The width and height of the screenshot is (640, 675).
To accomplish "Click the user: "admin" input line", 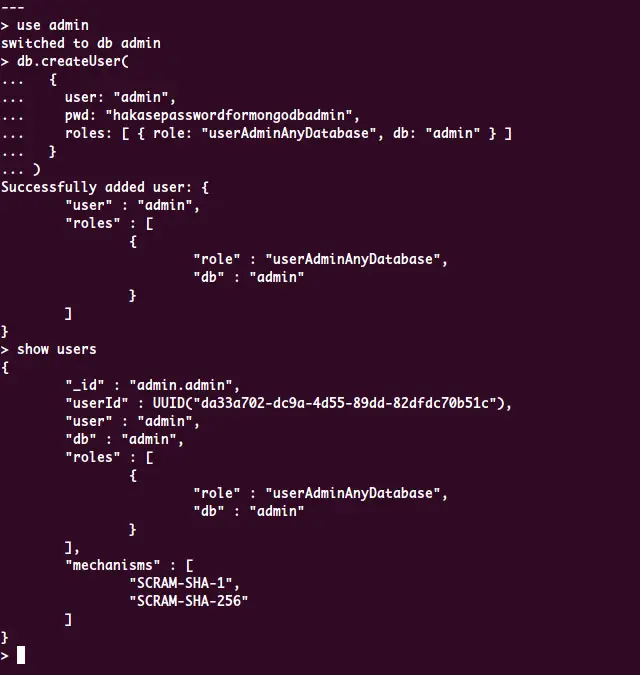I will [x=120, y=97].
